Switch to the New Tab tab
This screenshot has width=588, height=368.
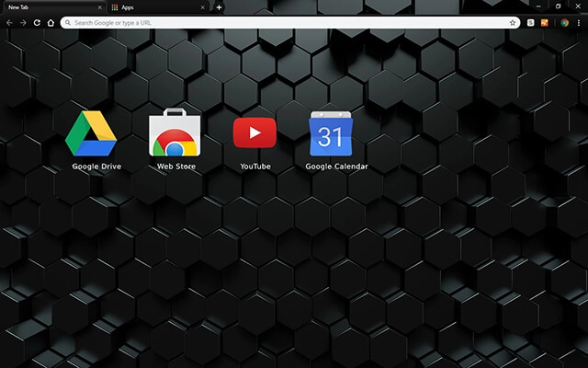coord(53,7)
